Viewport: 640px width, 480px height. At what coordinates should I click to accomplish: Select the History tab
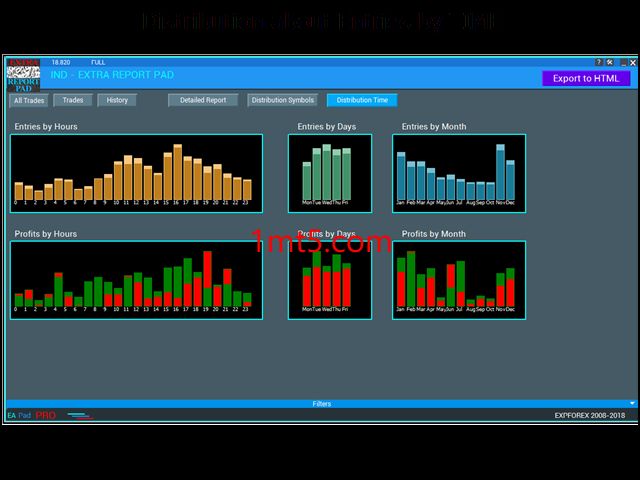pyautogui.click(x=117, y=100)
